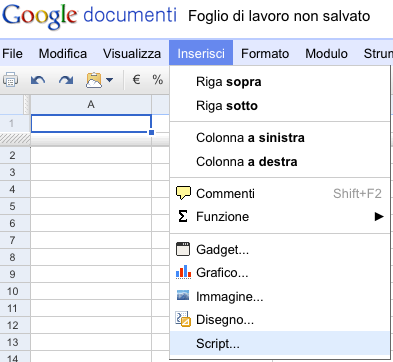This screenshot has height=362, width=393.
Task: Insert Colonna a destra
Action: pos(280,162)
